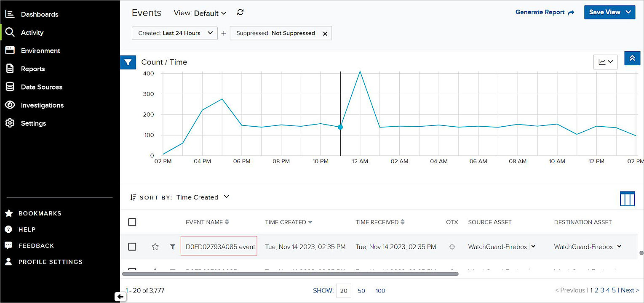Go to Data Sources in sidebar
The height and width of the screenshot is (303, 644).
(x=41, y=87)
